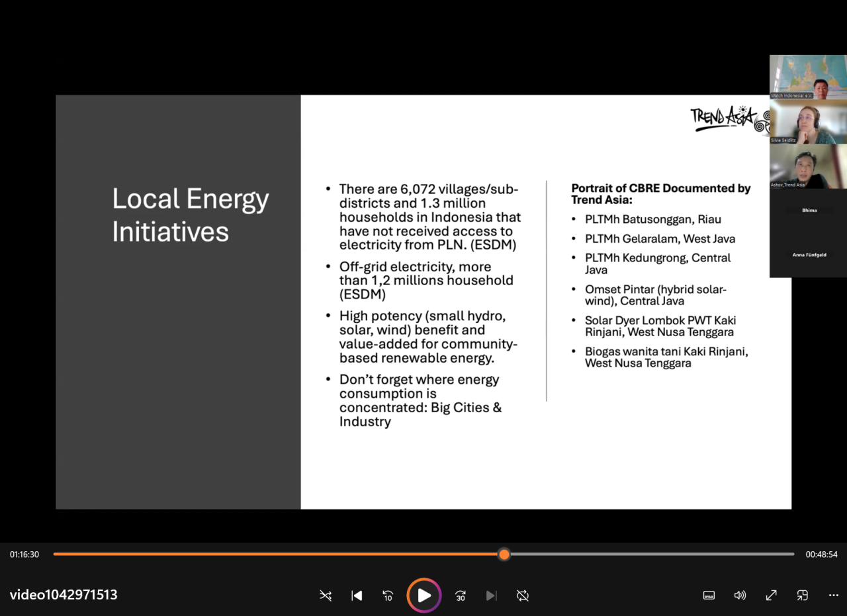Open the more options menu
The width and height of the screenshot is (847, 616).
point(833,595)
